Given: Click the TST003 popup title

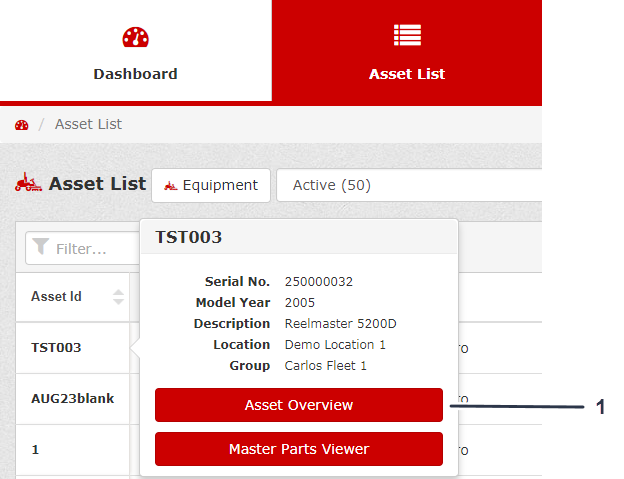Looking at the screenshot, I should 188,237.
